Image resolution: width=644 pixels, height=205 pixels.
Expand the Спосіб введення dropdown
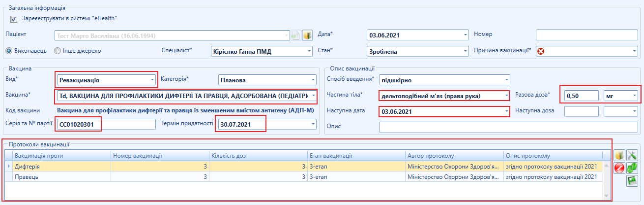[x=506, y=80]
